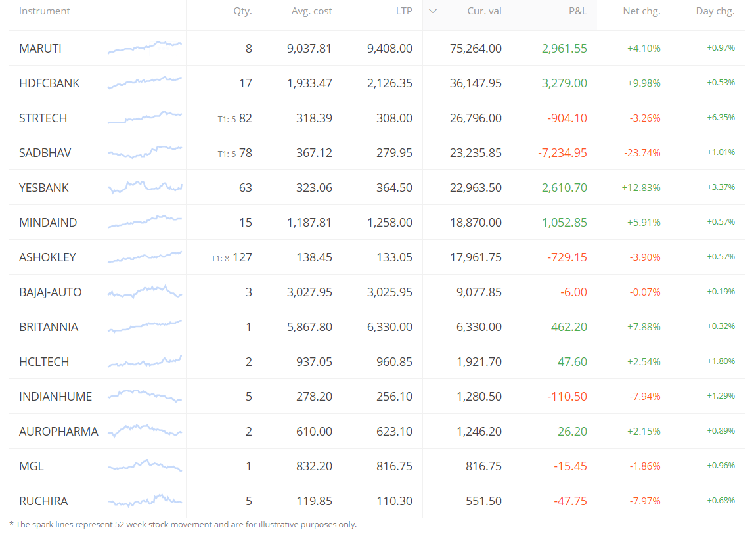Viewport: 756px width, 536px height.
Task: Select the MGL instrument name
Action: coord(32,466)
